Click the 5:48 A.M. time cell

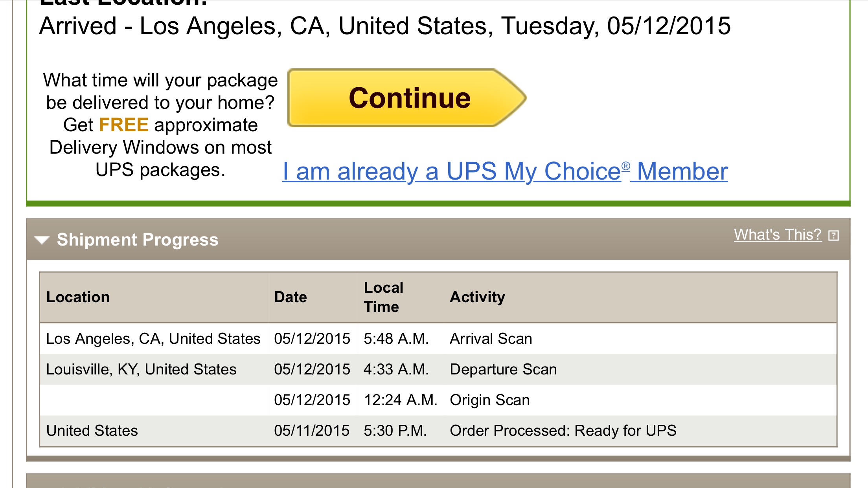pyautogui.click(x=396, y=339)
